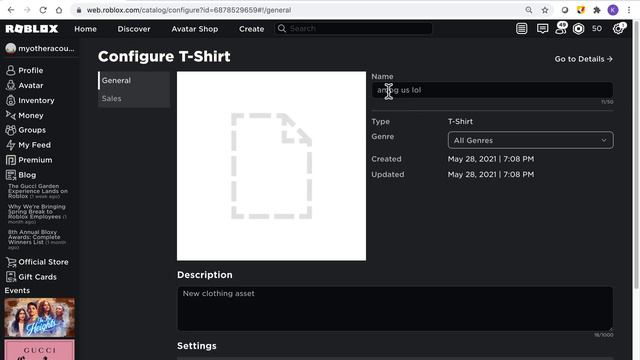
Task: Open the Home nav item
Action: click(85, 29)
